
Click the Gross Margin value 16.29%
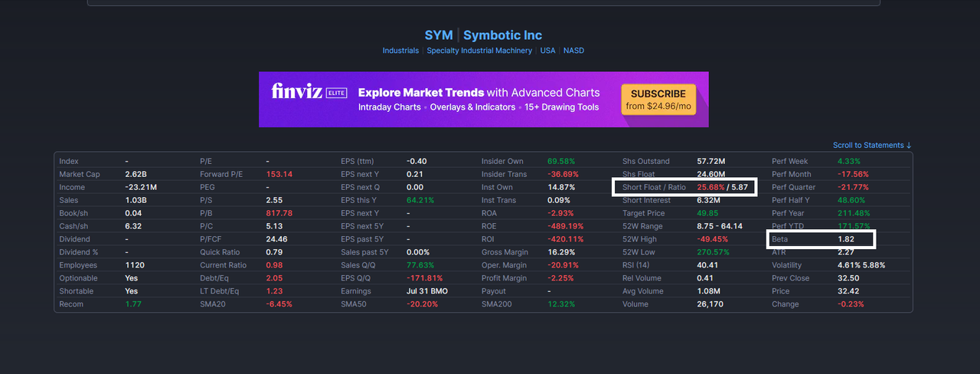tap(561, 252)
